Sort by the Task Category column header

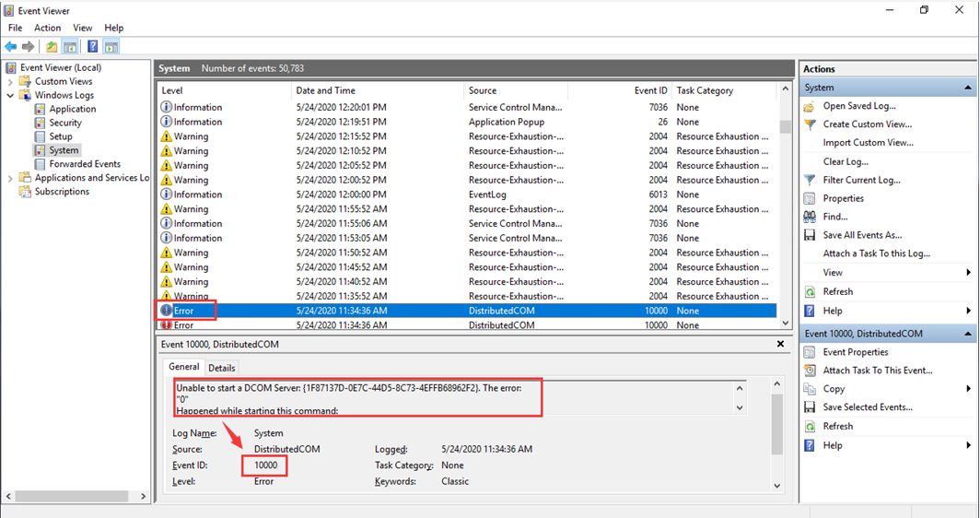(x=724, y=90)
